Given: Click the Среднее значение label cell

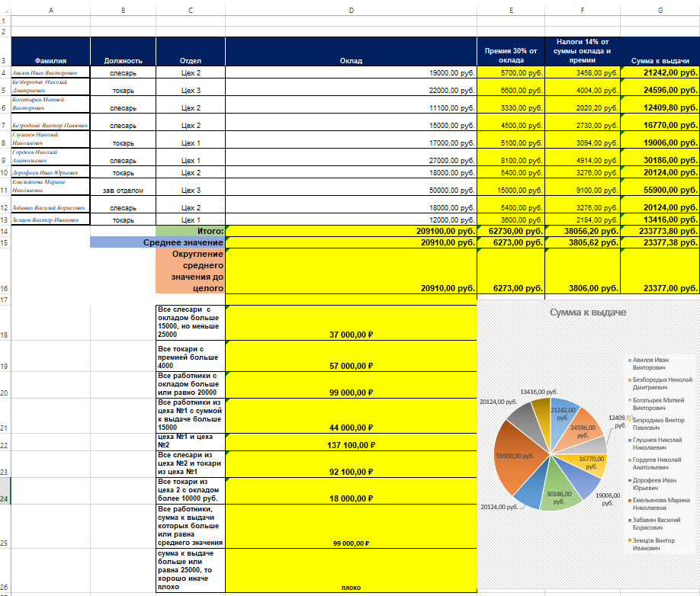Looking at the screenshot, I should 158,242.
